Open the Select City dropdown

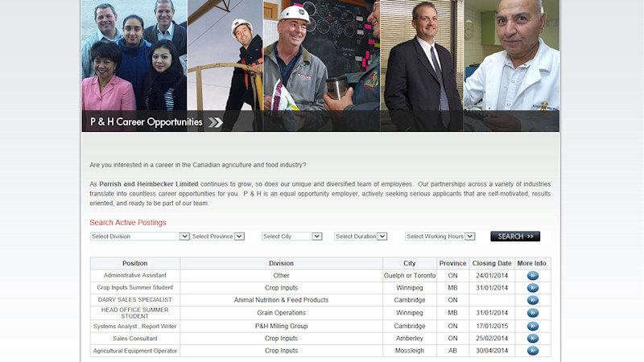coord(291,237)
